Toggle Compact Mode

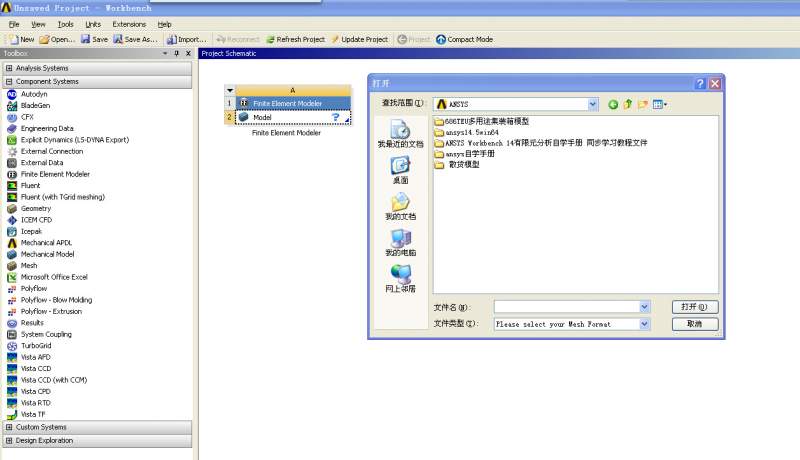(465, 39)
